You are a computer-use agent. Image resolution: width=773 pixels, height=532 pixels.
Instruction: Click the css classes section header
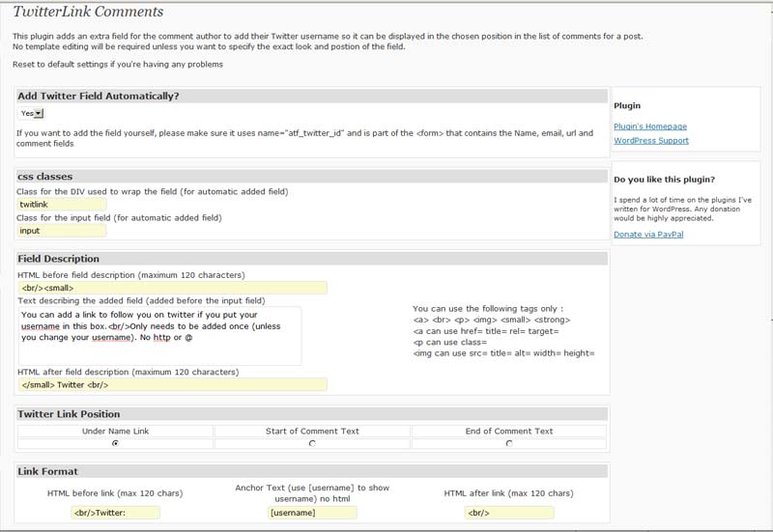click(x=45, y=177)
